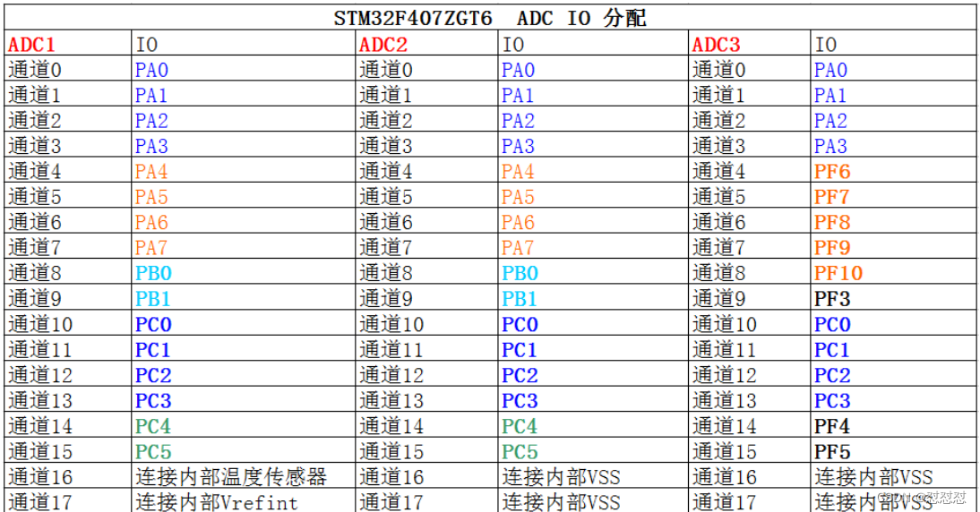Select PC3 in the ADC3 IO column

832,400
